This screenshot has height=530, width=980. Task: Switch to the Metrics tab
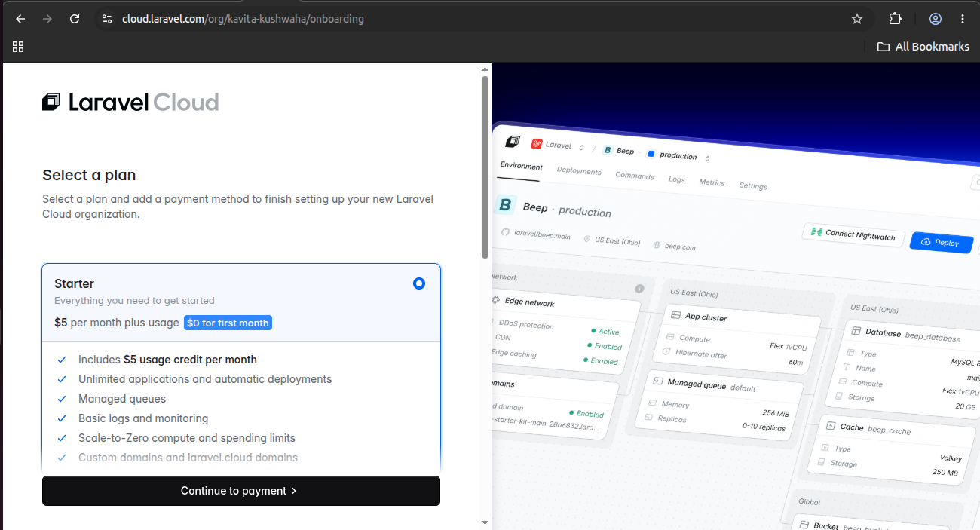pos(712,182)
